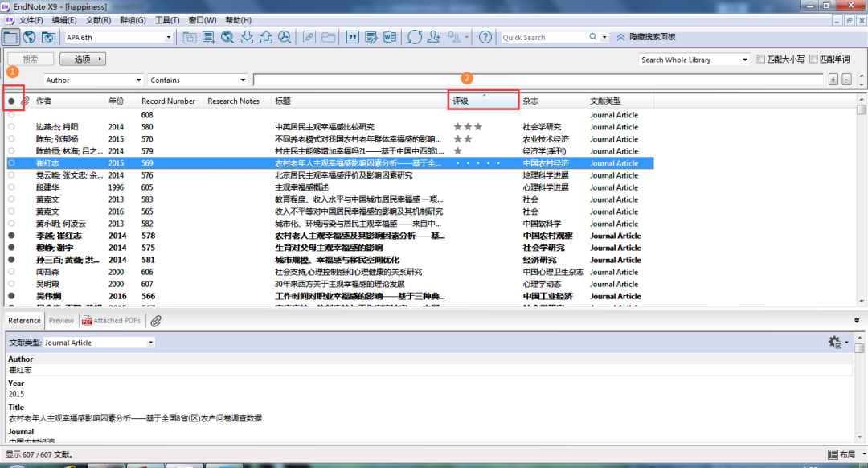Open the 布局 layout menu

click(847, 454)
